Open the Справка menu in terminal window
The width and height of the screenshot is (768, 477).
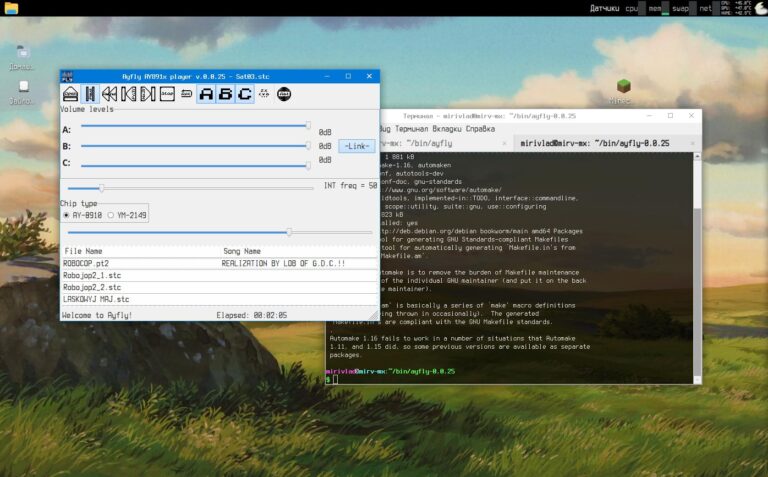480,129
